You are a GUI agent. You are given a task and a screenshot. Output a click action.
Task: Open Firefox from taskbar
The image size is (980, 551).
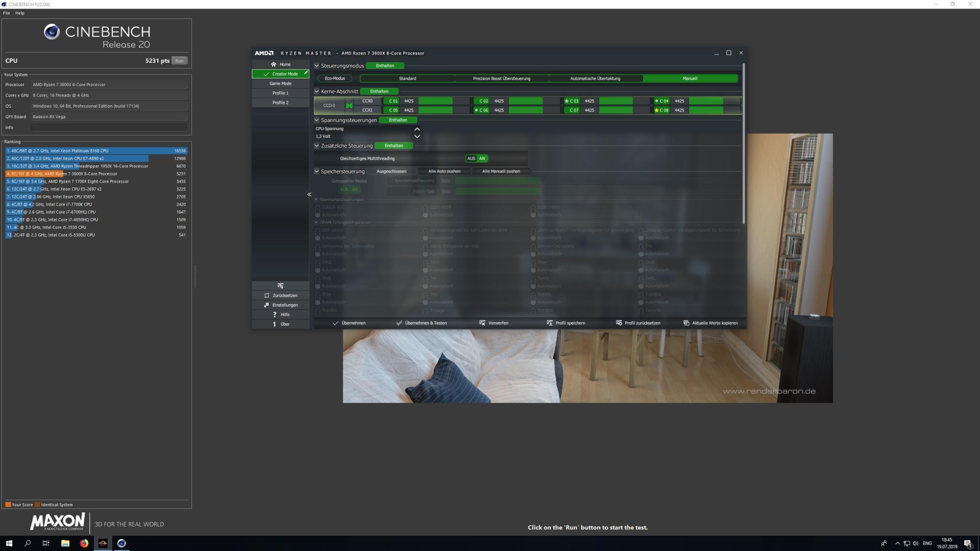pyautogui.click(x=84, y=543)
